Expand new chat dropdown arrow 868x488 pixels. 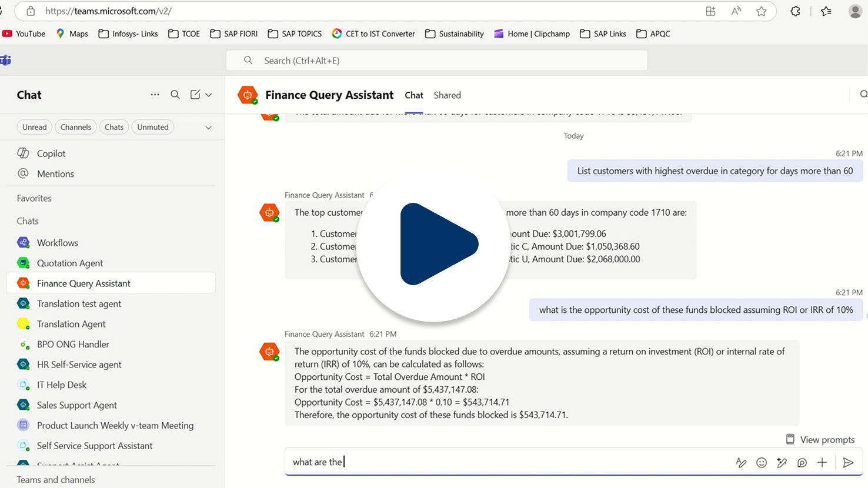click(x=208, y=95)
